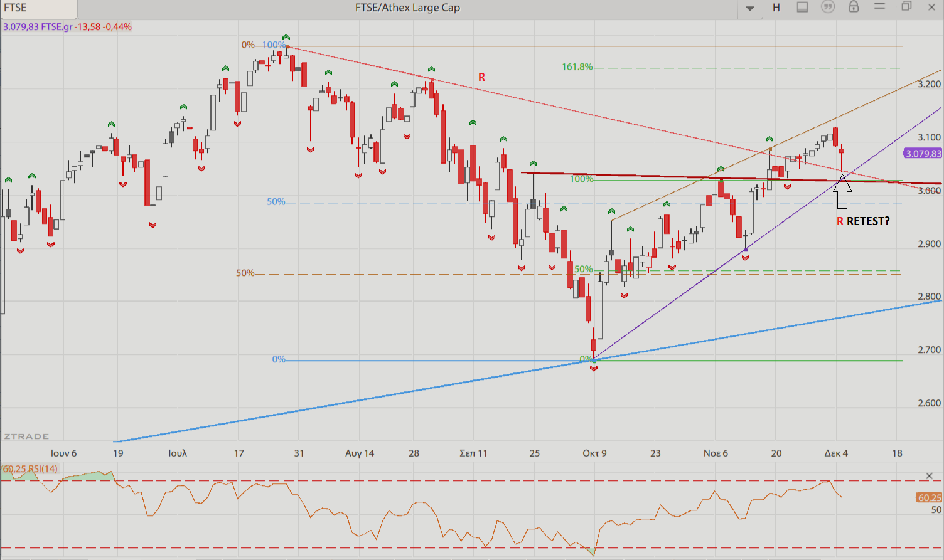Click the 3.100 price axis label
Screen dimensions: 944x560
(929, 137)
